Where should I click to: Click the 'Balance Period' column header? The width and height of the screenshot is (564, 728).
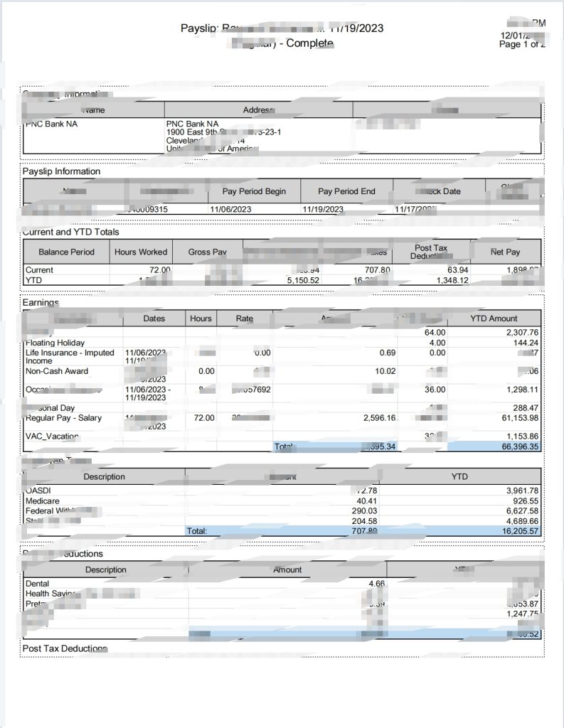pos(66,252)
